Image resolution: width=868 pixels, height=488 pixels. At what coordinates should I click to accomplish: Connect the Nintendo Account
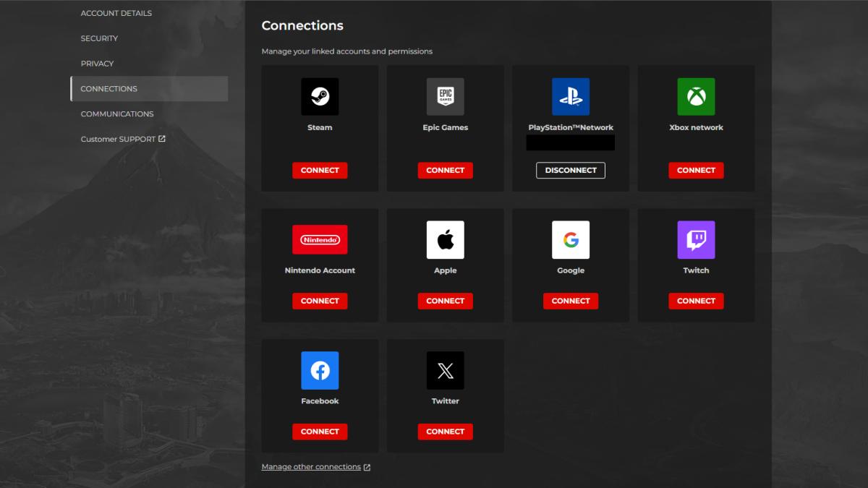(x=320, y=301)
